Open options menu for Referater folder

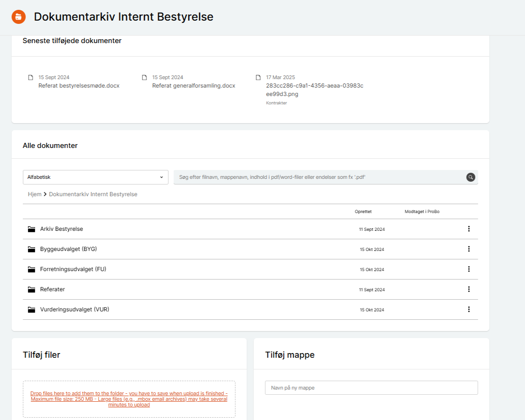tap(468, 289)
